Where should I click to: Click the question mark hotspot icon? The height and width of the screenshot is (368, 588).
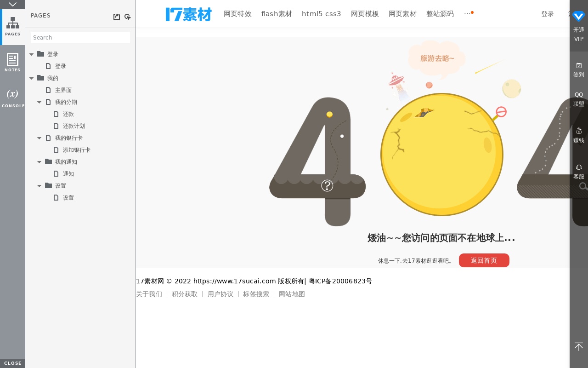(x=327, y=186)
